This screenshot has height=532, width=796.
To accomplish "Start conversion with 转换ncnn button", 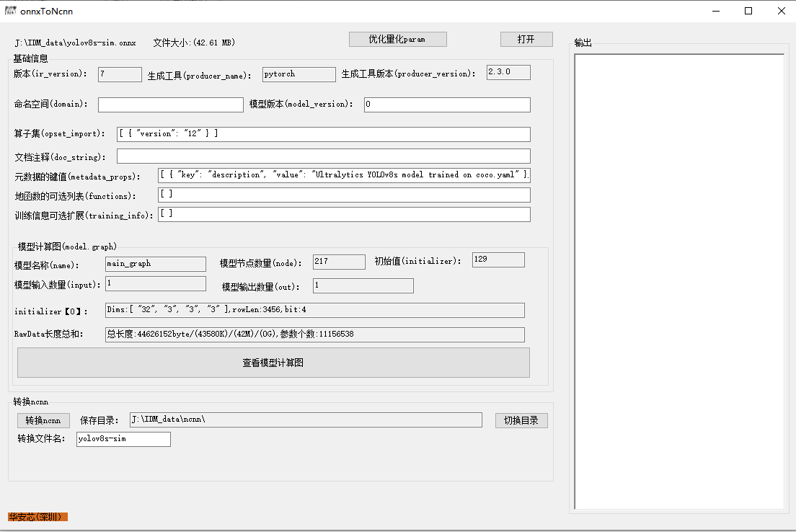I will coord(43,420).
